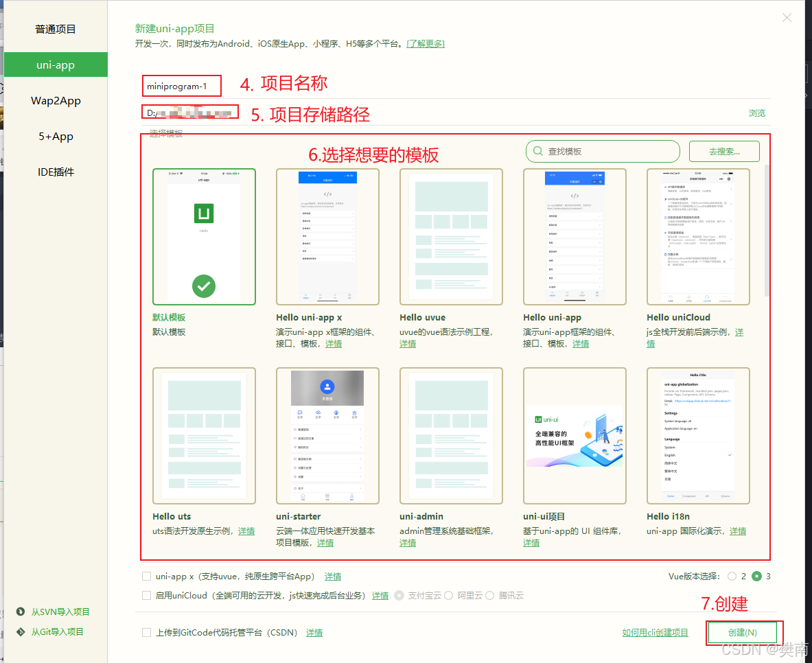Viewport: 812px width, 663px height.
Task: Enable the uni-app x checkbox
Action: [x=147, y=577]
